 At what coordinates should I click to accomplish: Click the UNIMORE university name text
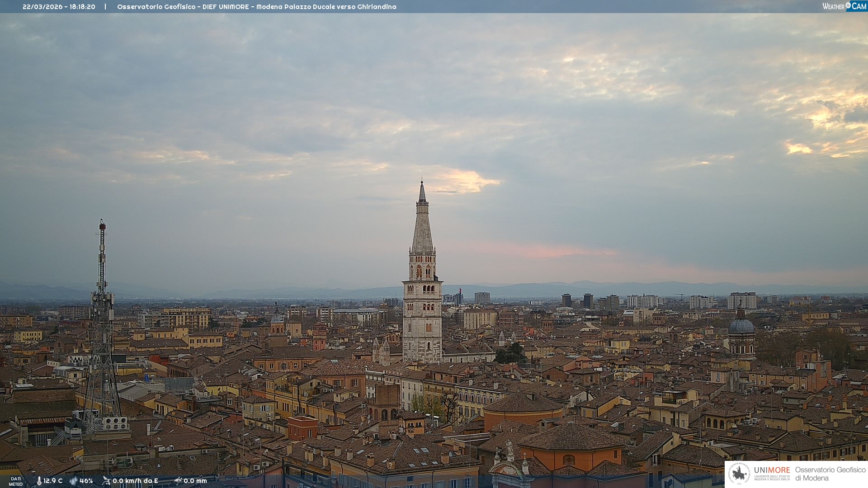pyautogui.click(x=772, y=470)
